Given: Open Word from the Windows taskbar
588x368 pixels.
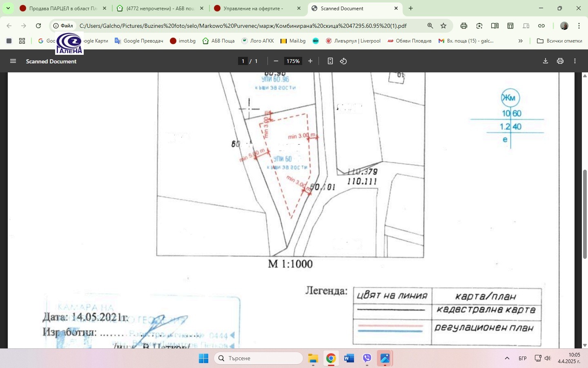Looking at the screenshot, I should coord(349,359).
